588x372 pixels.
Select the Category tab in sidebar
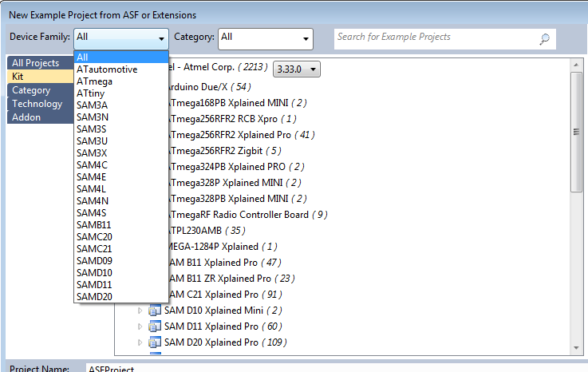40,90
